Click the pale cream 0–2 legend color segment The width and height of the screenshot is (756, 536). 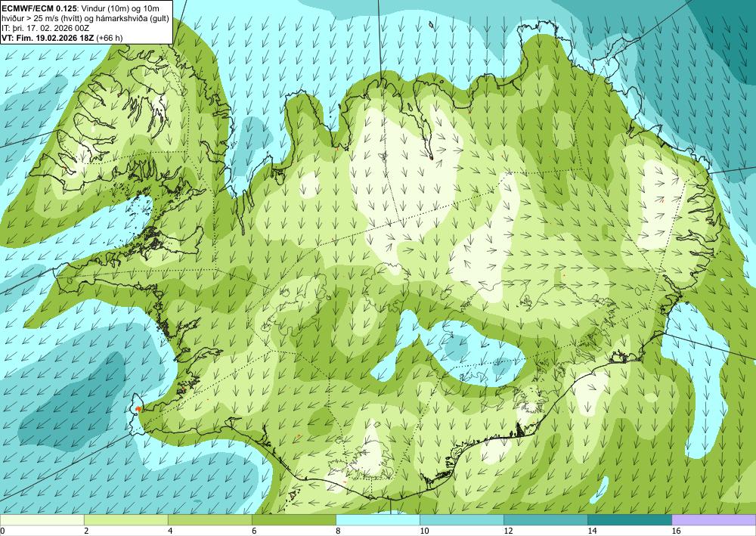pyautogui.click(x=42, y=520)
